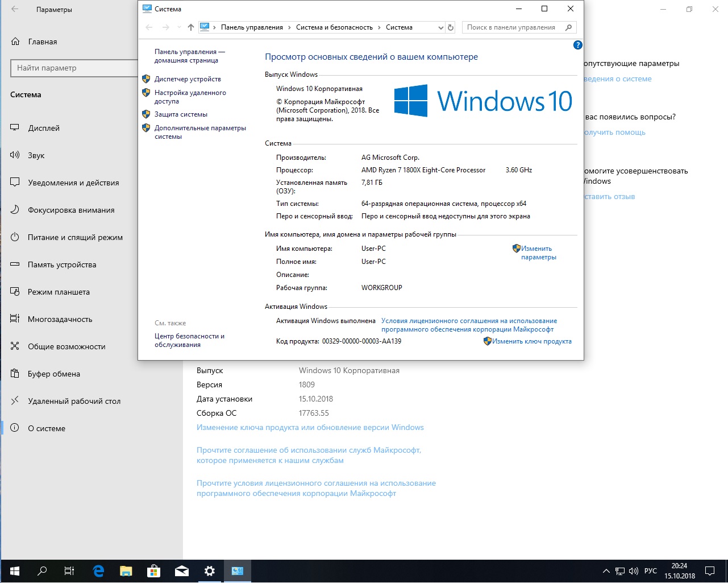Viewport: 728px width, 583px height.
Task: Open 'Панель управления — домашняя страница' link
Action: pyautogui.click(x=189, y=56)
